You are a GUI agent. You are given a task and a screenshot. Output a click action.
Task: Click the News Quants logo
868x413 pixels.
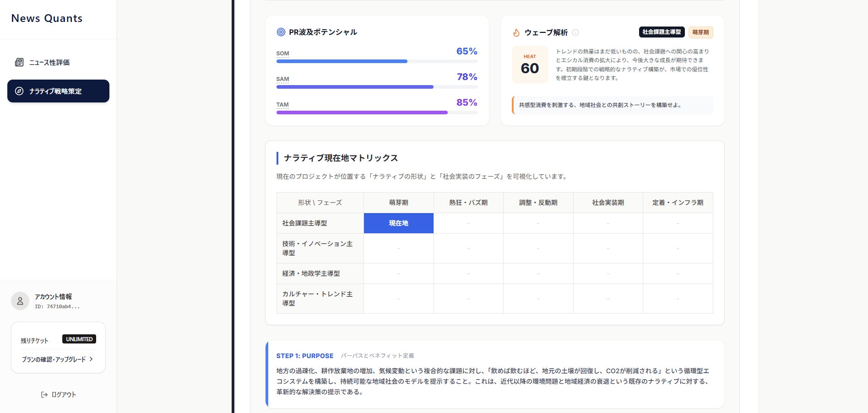pyautogui.click(x=47, y=18)
